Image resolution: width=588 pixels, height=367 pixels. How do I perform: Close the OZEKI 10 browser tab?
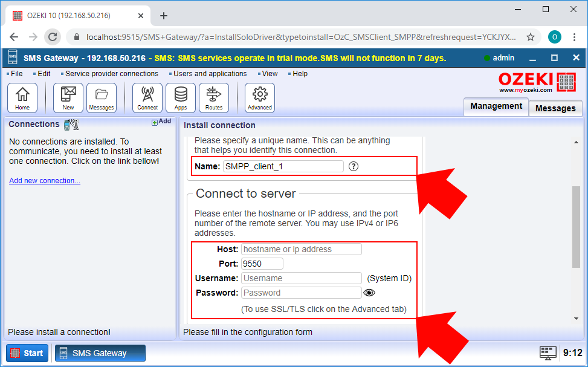[141, 16]
